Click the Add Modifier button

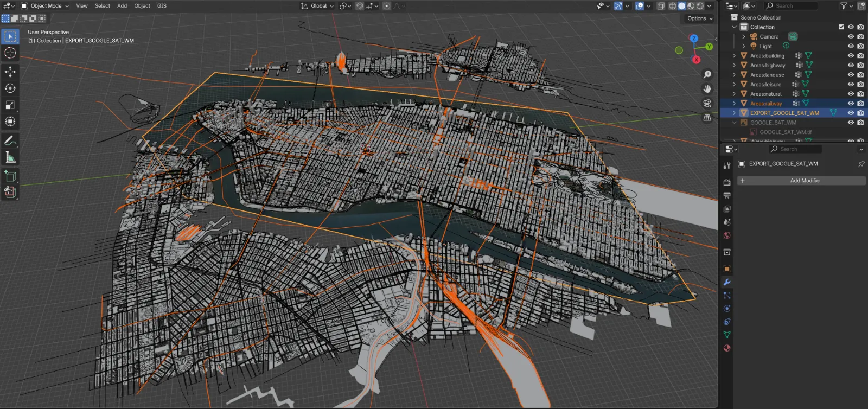pos(801,180)
